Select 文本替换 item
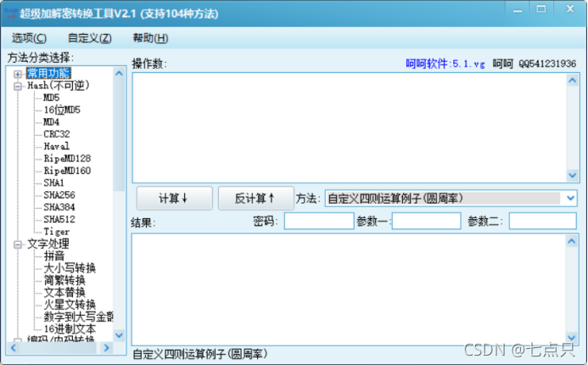 coord(64,292)
